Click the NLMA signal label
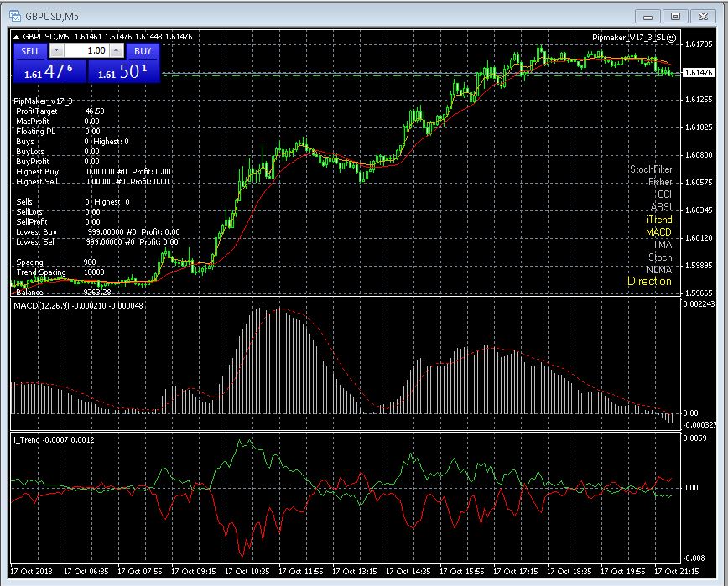The height and width of the screenshot is (586, 728). click(659, 270)
